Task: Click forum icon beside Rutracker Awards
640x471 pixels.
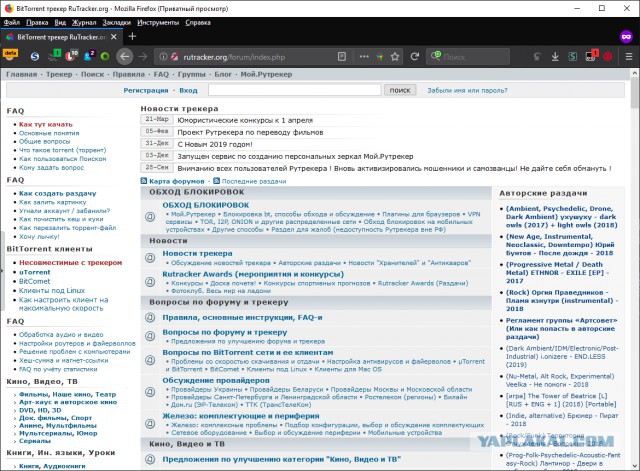Action: coord(150,282)
